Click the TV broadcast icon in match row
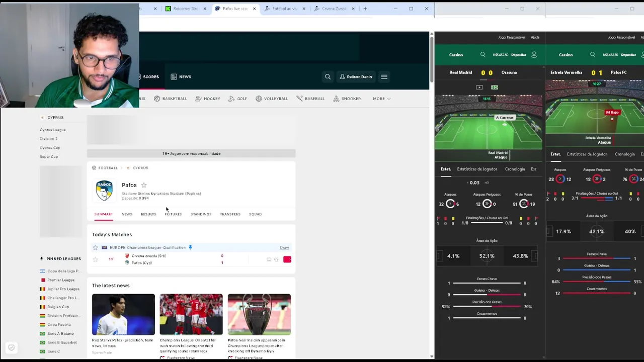 (x=269, y=259)
